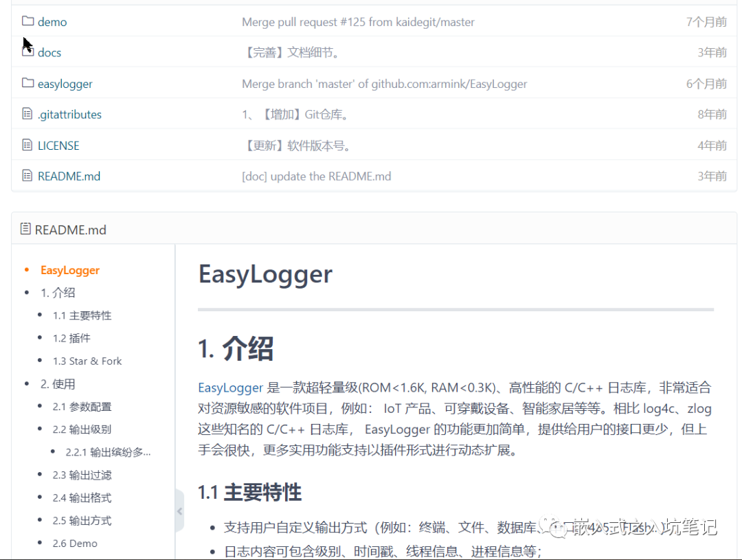Viewport: 742px width, 560px height.
Task: Jump to '1. 介绍' in the outline
Action: click(58, 293)
